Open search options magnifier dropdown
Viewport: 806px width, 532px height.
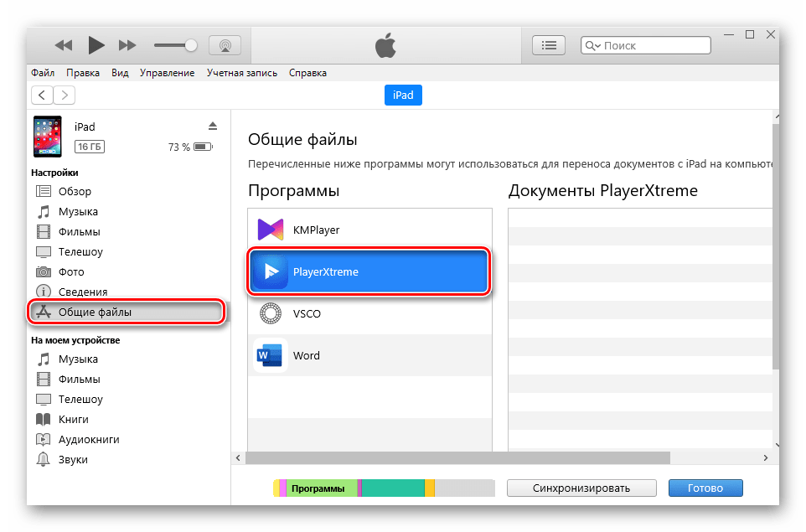point(592,46)
